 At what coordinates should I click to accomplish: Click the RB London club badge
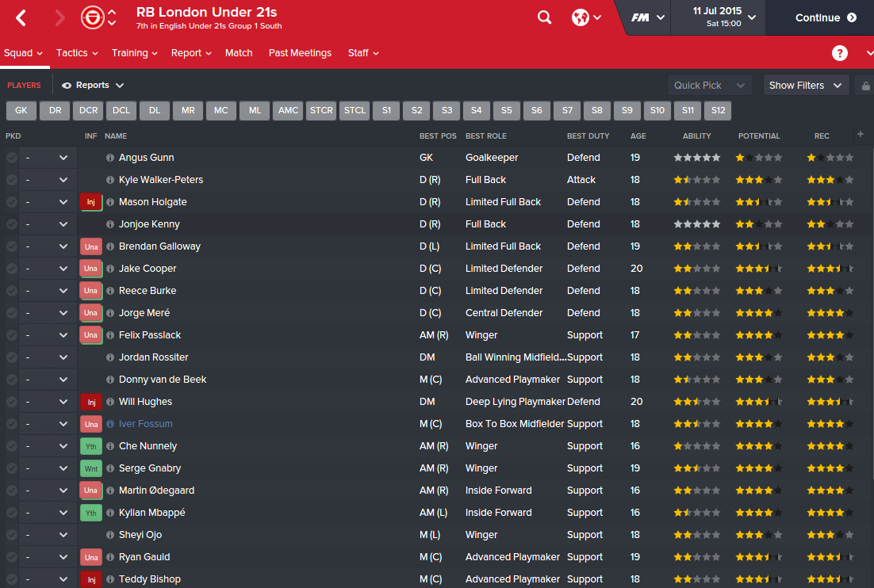point(91,17)
